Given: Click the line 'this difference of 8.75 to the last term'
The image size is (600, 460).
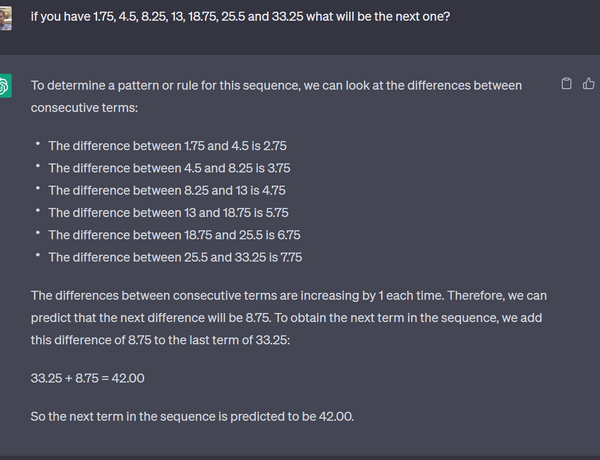Looking at the screenshot, I should click(x=160, y=340).
